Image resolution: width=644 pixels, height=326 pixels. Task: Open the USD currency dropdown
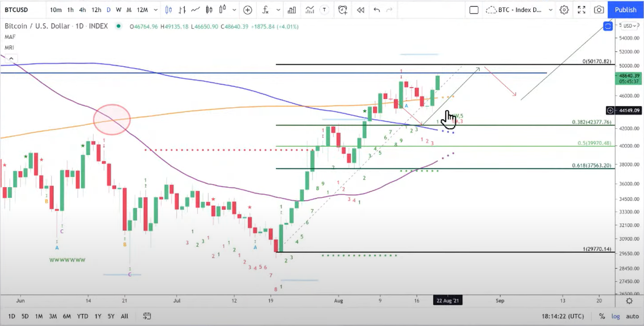coord(629,26)
